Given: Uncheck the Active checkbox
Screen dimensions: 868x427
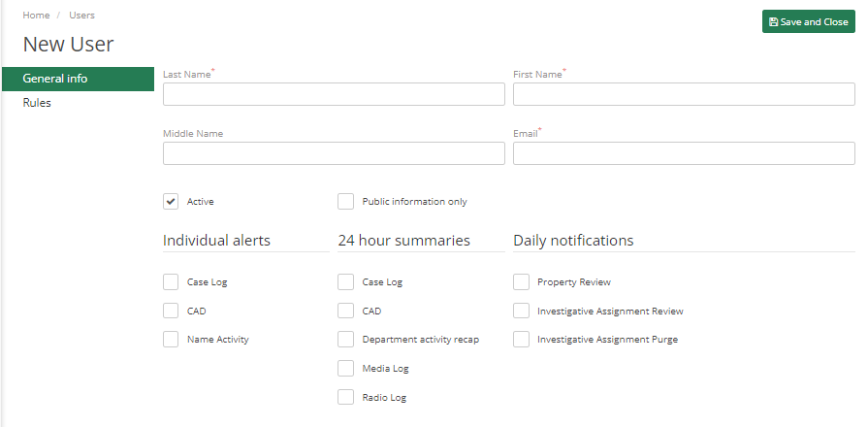Looking at the screenshot, I should point(171,202).
